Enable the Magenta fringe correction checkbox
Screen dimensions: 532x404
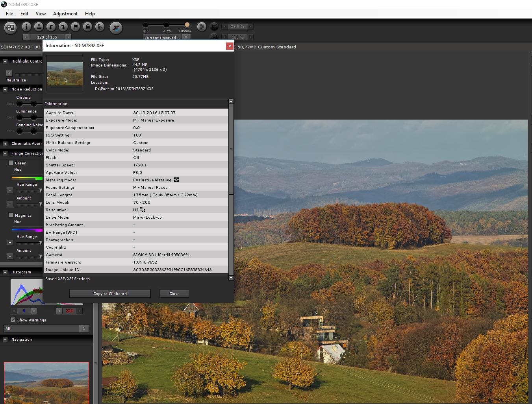coord(11,215)
